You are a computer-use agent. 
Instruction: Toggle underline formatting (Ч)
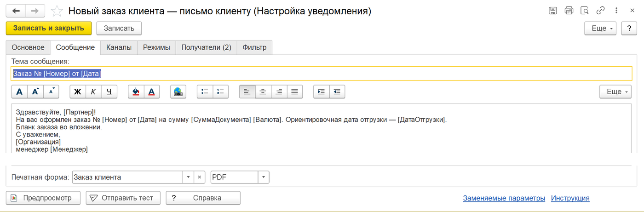tap(109, 92)
